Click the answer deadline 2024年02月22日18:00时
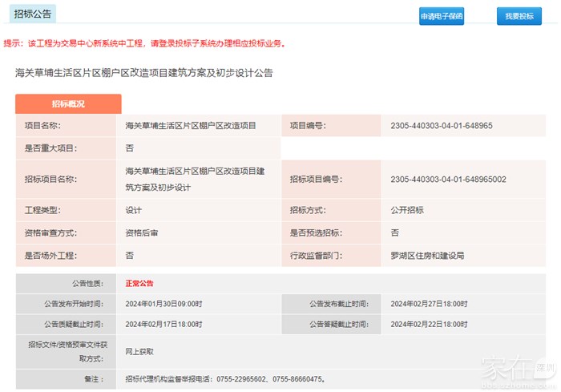 [x=429, y=324]
